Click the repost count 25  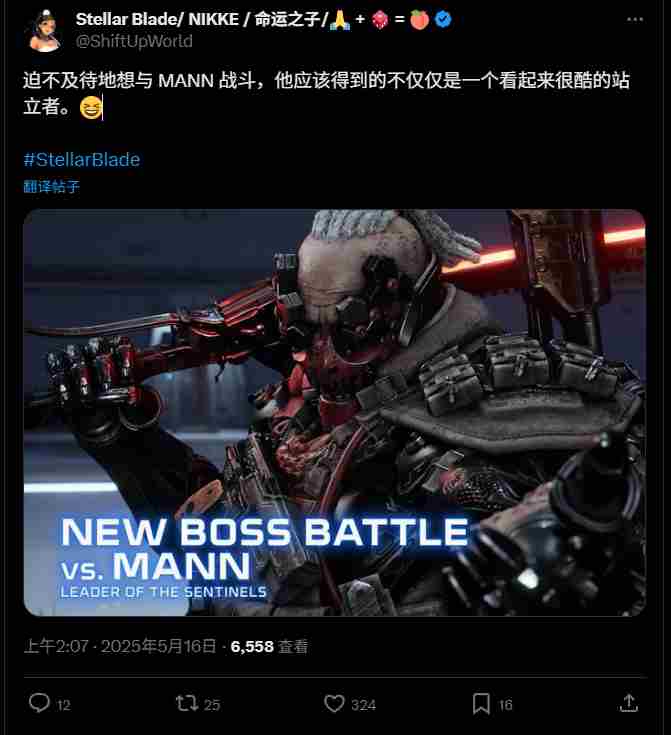tap(212, 705)
